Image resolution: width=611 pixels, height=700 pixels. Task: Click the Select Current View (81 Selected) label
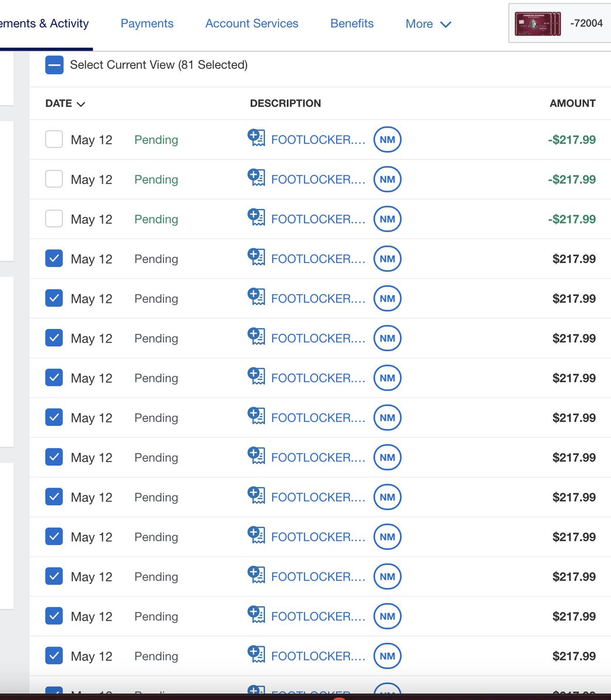(159, 65)
